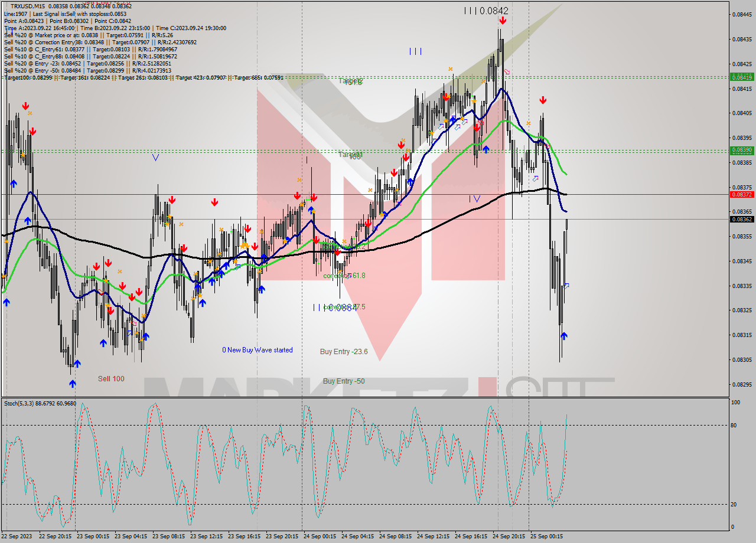The width and height of the screenshot is (756, 543).
Task: Click the 'Stoch(5,3,3)' indicator label
Action: tap(40, 403)
